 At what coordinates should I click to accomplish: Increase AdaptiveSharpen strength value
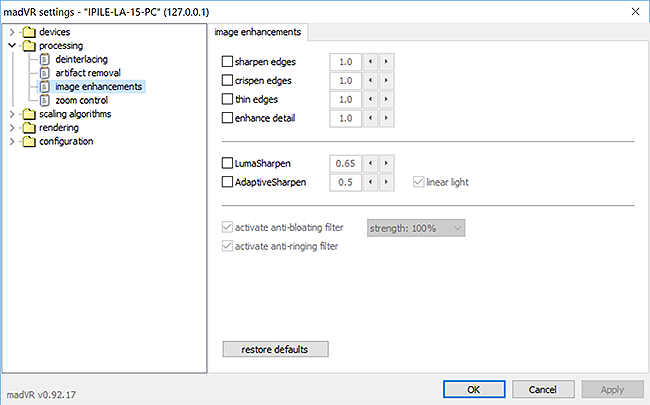[x=386, y=182]
